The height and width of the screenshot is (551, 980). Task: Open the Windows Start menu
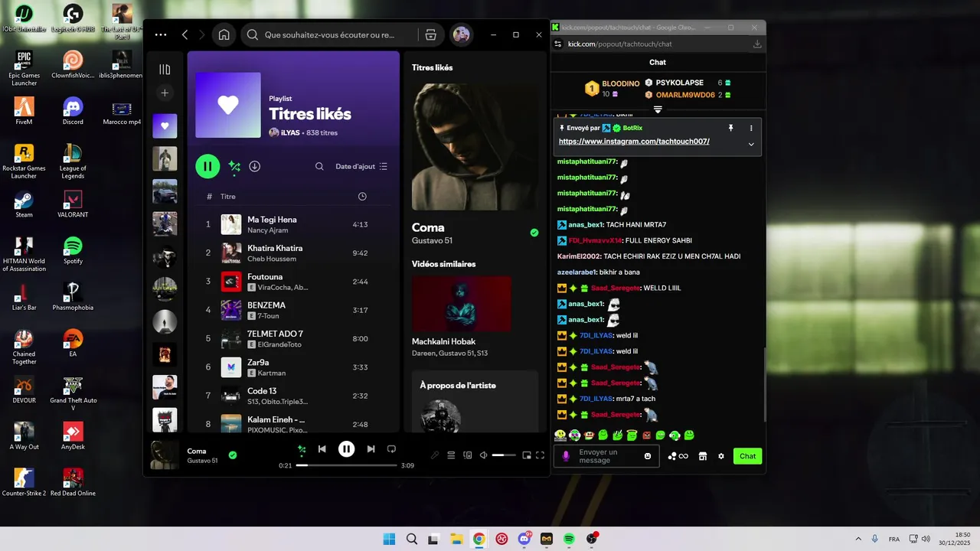[389, 539]
